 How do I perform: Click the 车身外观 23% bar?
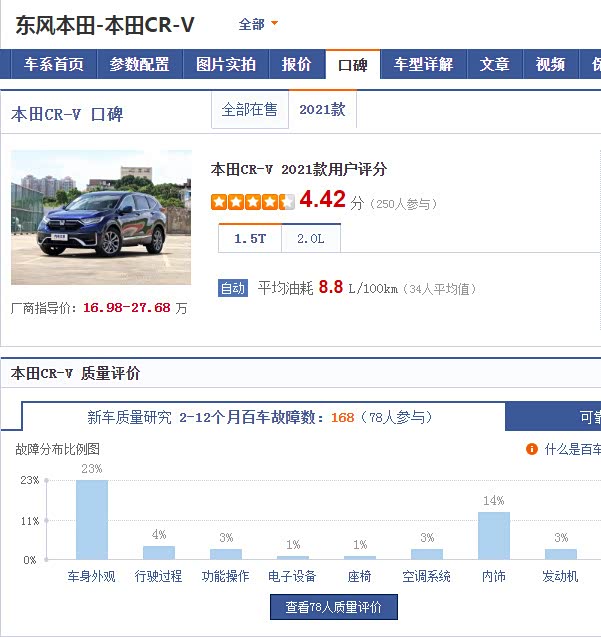92,520
